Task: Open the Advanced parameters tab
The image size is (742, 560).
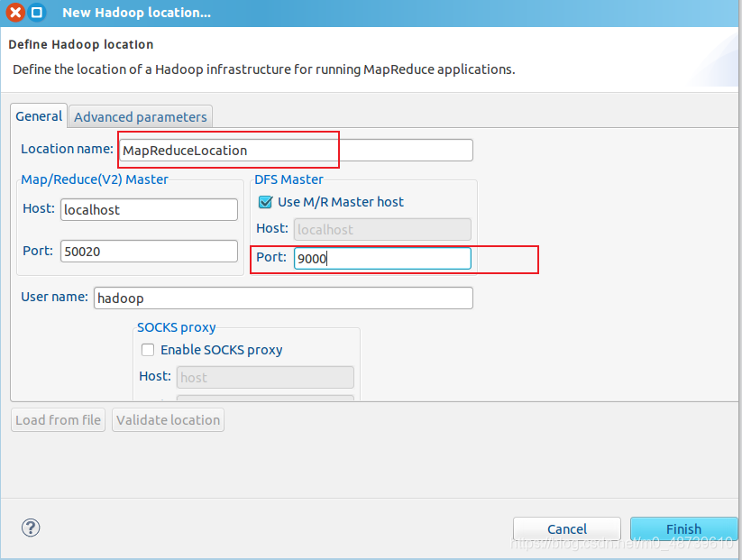Action: point(141,117)
